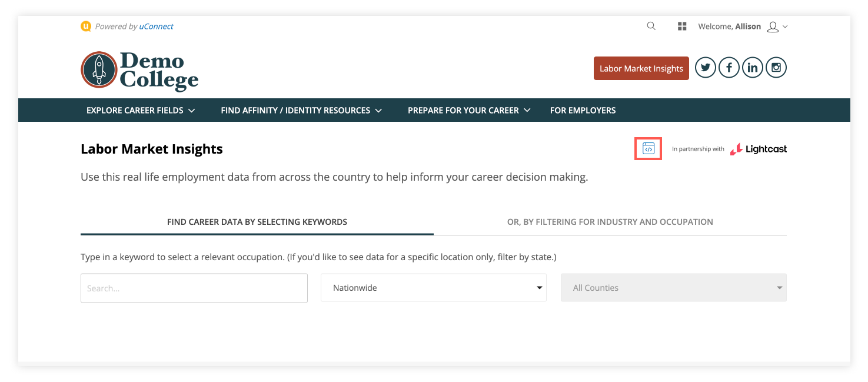Click the embed code widget icon
868x382 pixels.
coord(648,149)
